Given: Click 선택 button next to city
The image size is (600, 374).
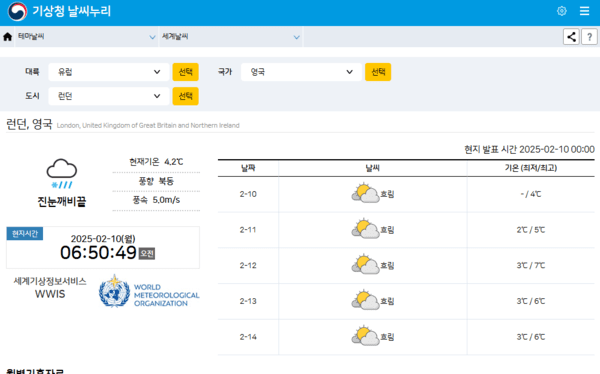Looking at the screenshot, I should tap(186, 96).
